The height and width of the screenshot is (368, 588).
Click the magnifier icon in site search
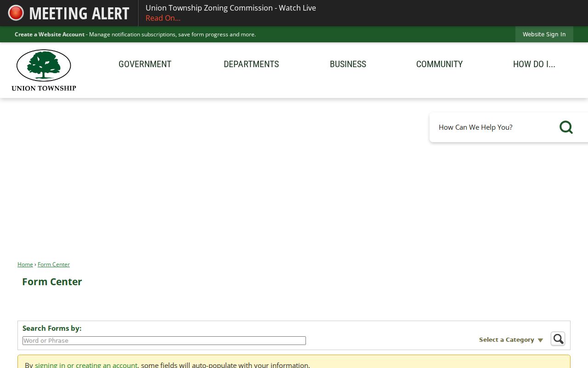point(566,127)
